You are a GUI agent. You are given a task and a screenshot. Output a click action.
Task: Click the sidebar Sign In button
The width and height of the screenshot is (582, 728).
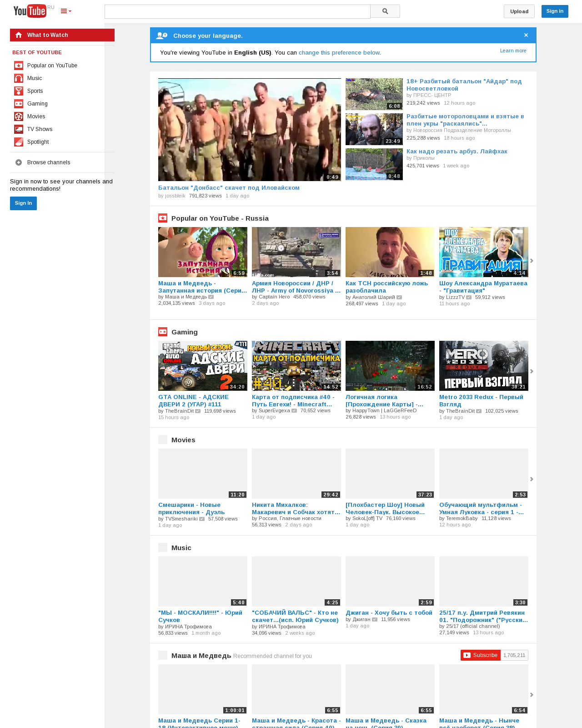tap(23, 203)
